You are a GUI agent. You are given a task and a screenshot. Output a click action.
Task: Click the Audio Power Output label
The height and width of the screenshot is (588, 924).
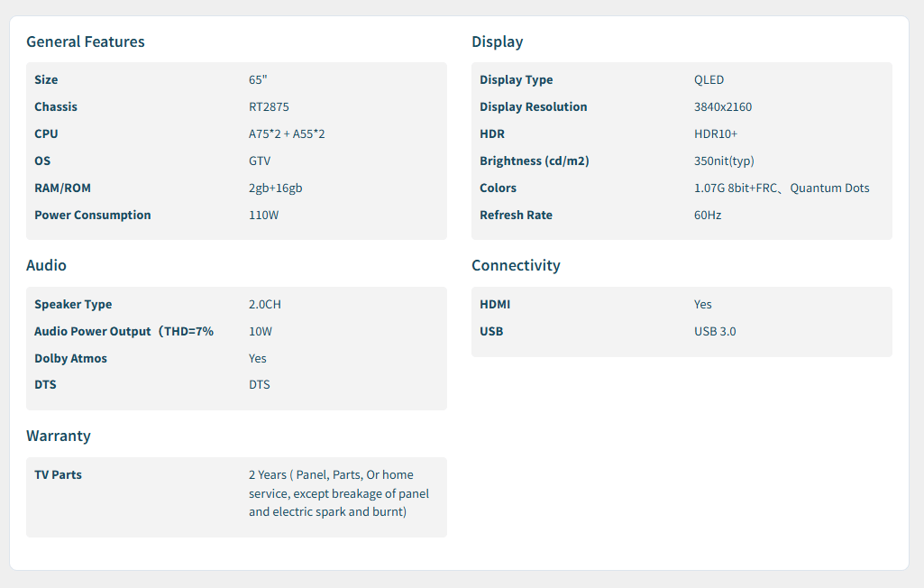point(124,331)
